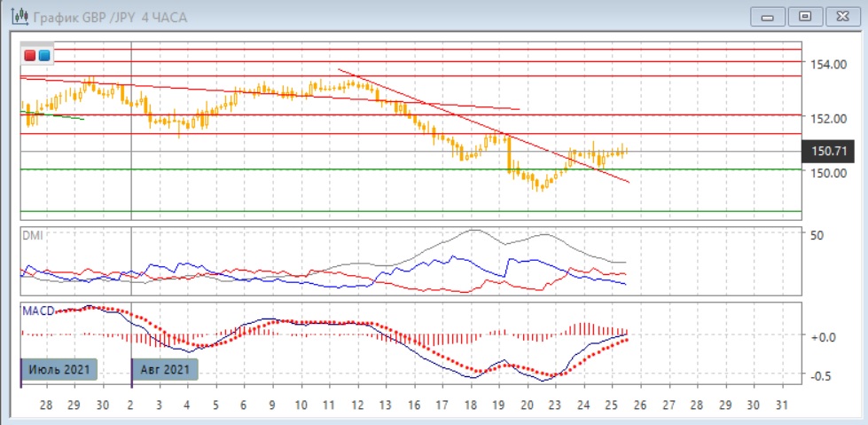The width and height of the screenshot is (868, 425).
Task: Click date 31 on the time axis
Action: (781, 404)
